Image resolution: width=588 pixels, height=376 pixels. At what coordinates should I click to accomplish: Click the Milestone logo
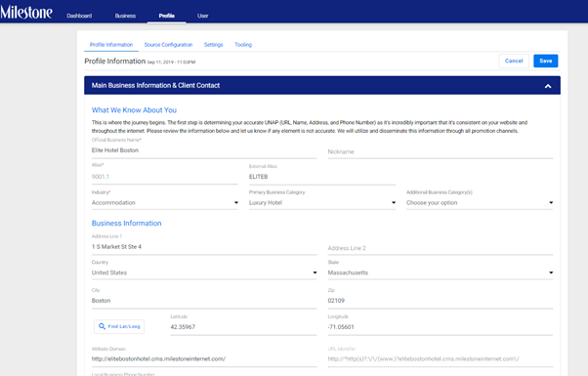[26, 13]
